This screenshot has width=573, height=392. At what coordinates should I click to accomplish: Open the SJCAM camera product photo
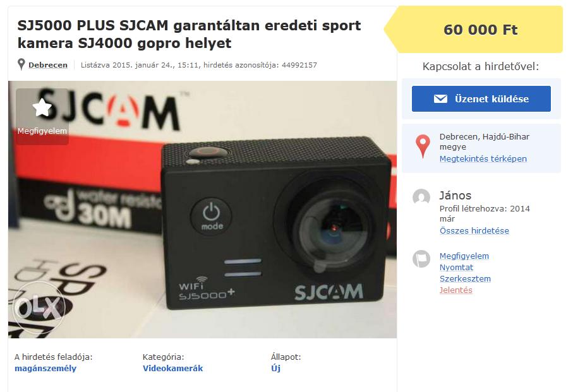[202, 210]
